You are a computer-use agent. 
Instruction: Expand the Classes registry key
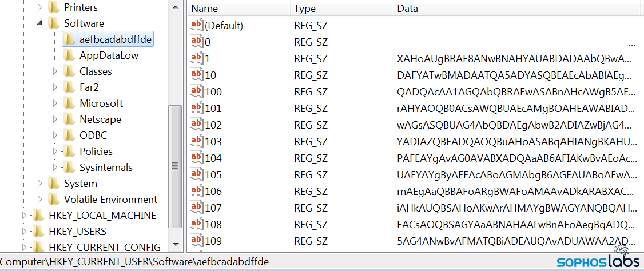click(x=55, y=71)
